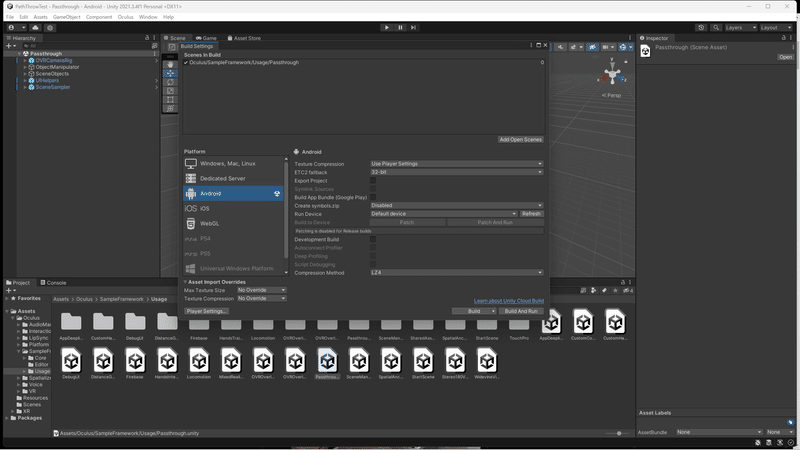Toggle scene camera settings icon
This screenshot has width=800, height=450.
click(607, 47)
